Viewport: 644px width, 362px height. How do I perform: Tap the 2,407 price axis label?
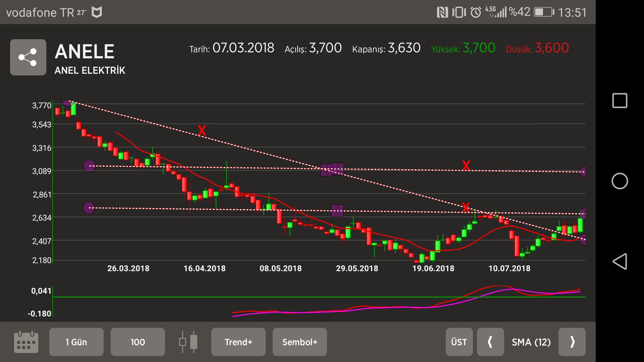42,241
